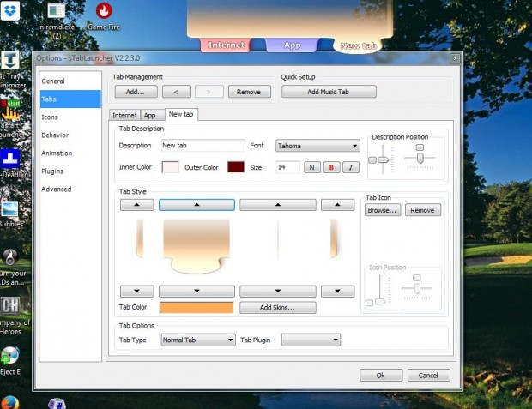
Task: Click Remove under Tab Icon
Action: [x=423, y=210]
